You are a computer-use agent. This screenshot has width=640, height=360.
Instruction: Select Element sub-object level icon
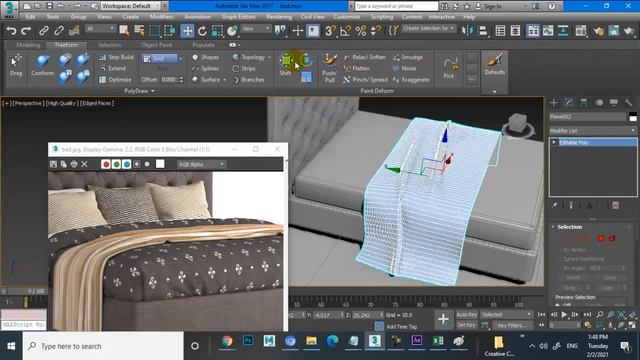pyautogui.click(x=612, y=238)
